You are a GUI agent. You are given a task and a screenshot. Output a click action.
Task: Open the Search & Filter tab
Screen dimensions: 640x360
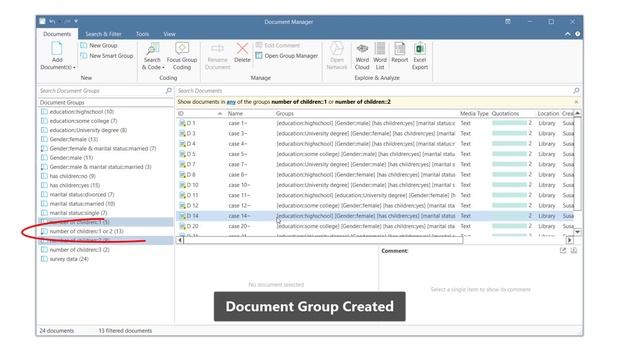(103, 34)
